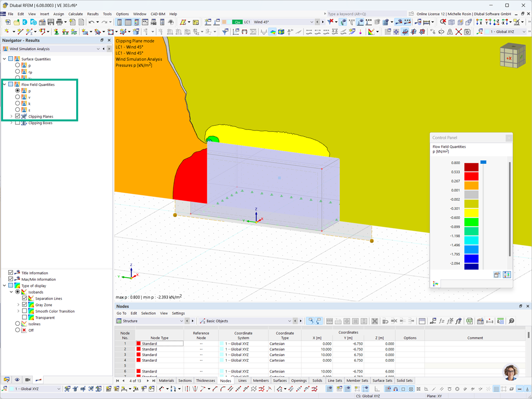Collapse the Surface Quantities tree node
Image resolution: width=532 pixels, height=399 pixels.
coord(4,59)
